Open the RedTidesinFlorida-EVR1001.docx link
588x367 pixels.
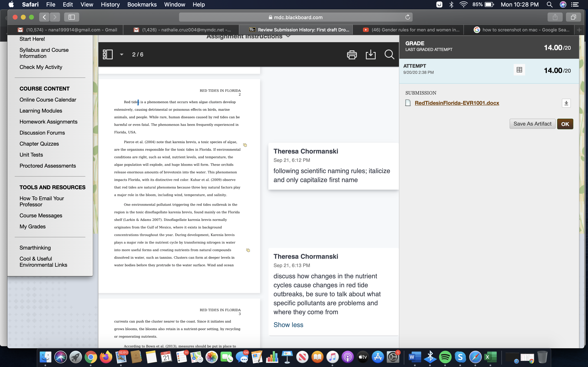click(x=457, y=103)
